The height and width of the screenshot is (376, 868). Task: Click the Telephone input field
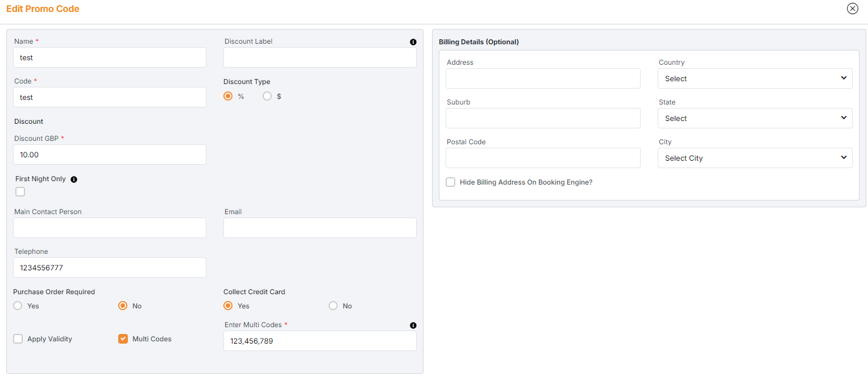(x=110, y=268)
